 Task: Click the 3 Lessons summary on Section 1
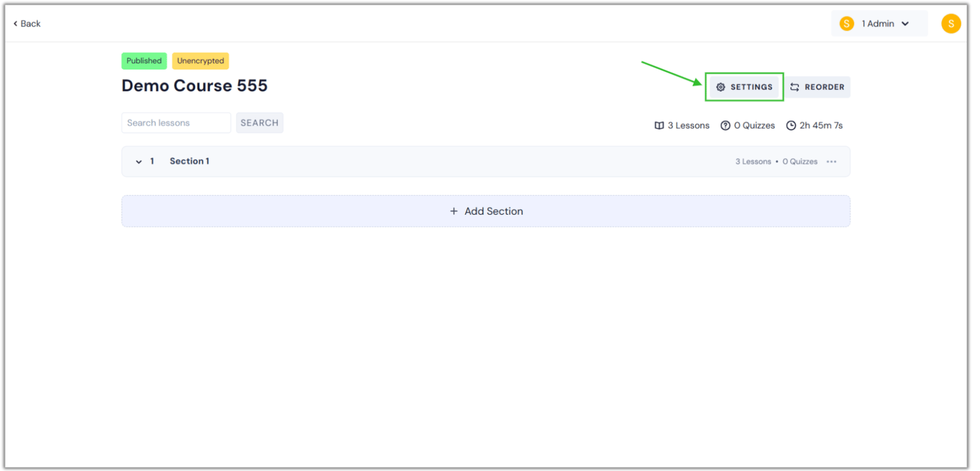click(x=753, y=161)
